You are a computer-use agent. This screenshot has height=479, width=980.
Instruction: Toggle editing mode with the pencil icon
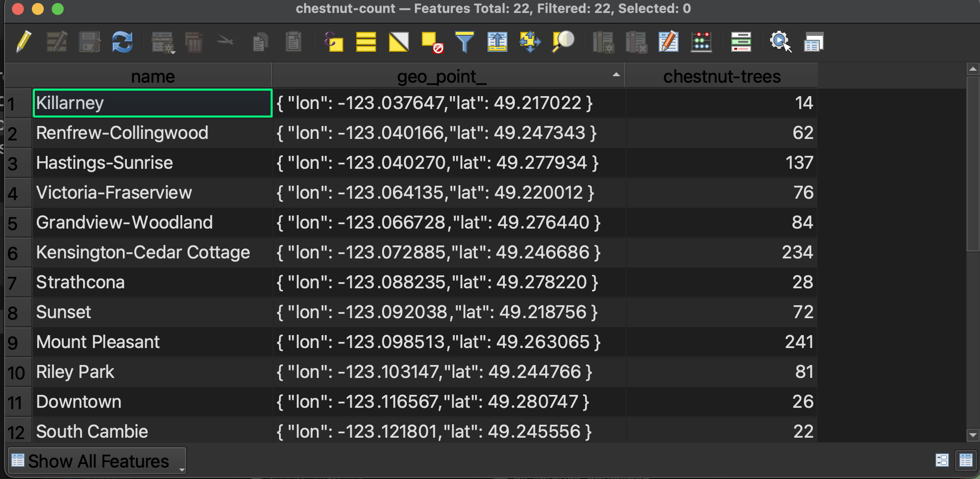click(23, 42)
